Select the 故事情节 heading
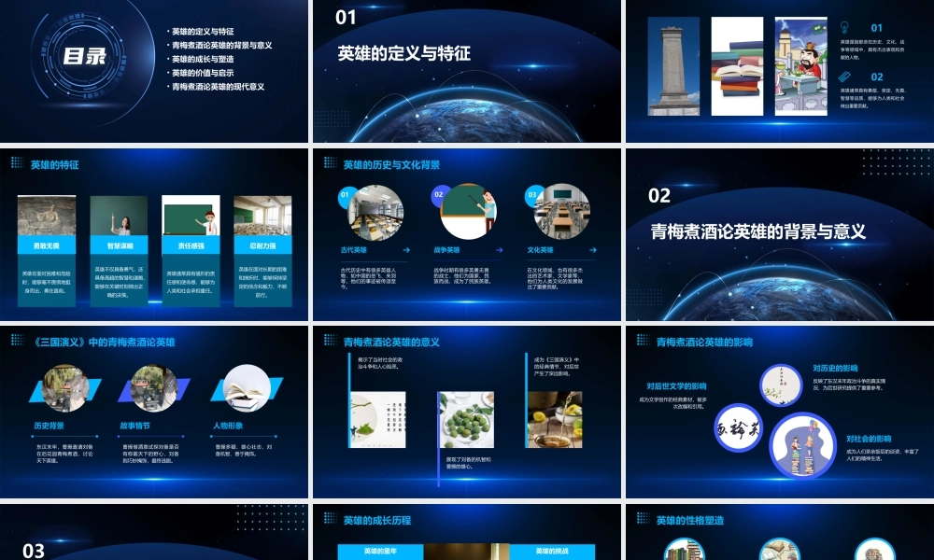934x560 pixels. point(135,426)
